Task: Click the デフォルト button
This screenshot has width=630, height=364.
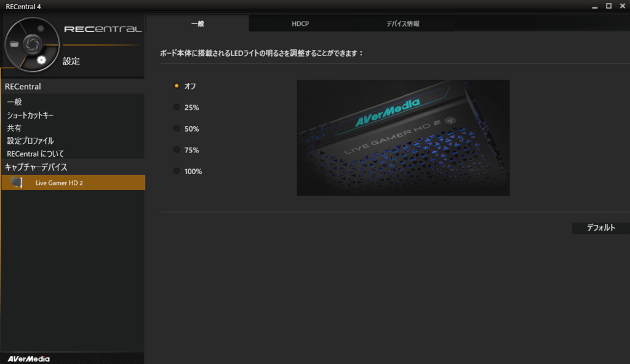Action: pos(600,228)
